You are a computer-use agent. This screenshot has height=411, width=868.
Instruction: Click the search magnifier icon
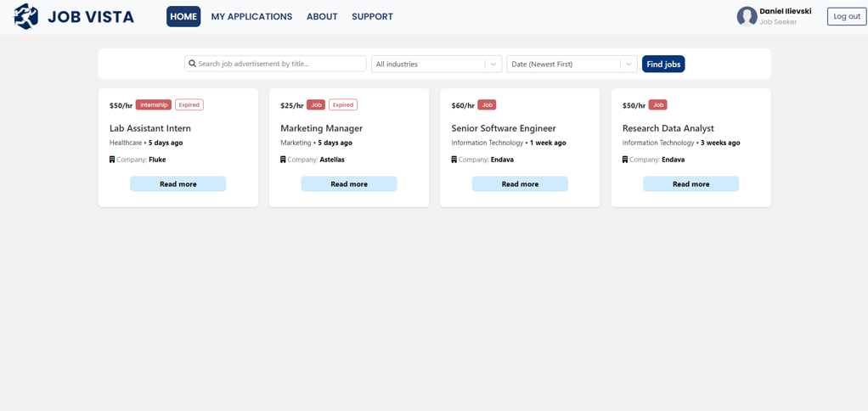(192, 64)
